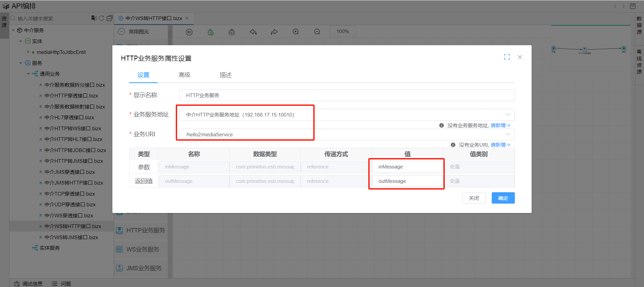Click the redo arrow icon
The image size is (644, 287).
274,32
